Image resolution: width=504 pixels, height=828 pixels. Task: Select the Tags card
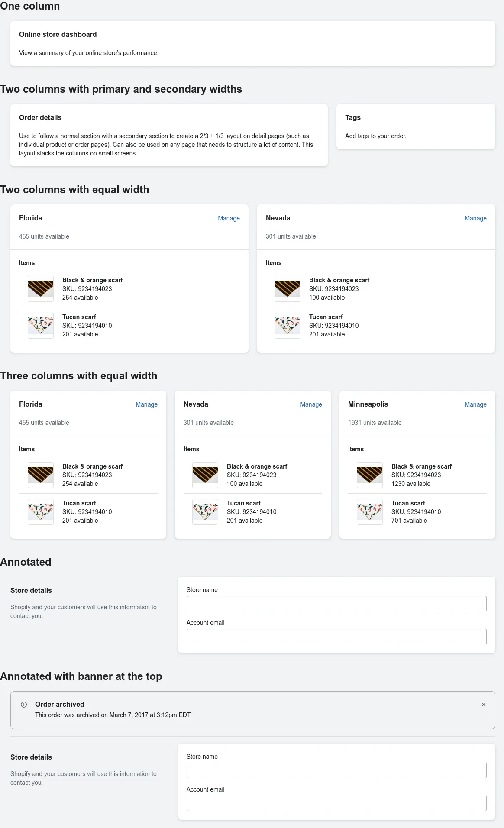point(416,126)
